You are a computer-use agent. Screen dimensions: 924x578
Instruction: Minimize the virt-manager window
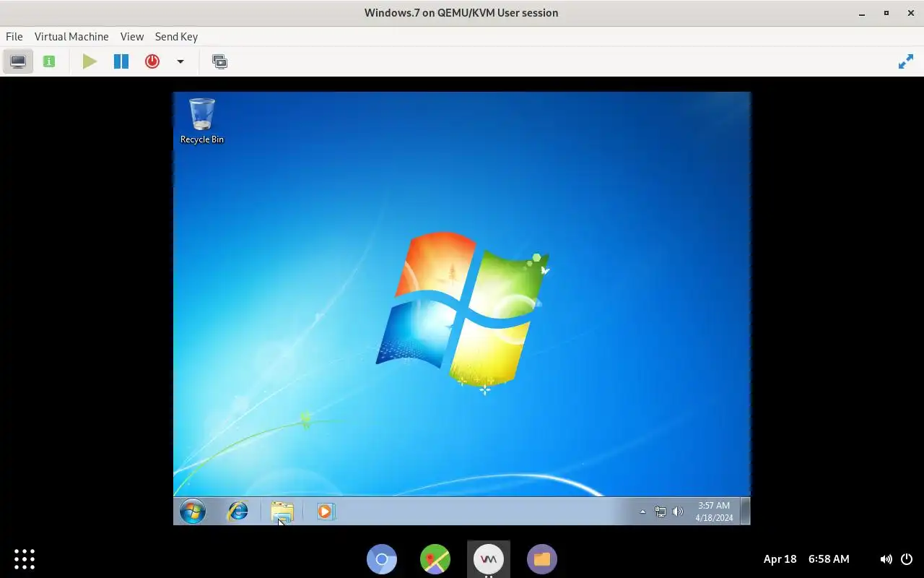click(862, 13)
